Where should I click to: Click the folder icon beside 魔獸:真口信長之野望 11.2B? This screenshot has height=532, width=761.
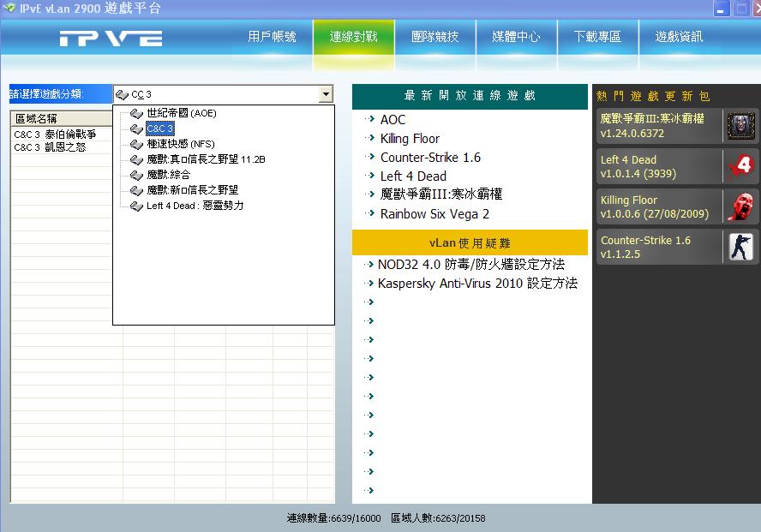(x=136, y=159)
